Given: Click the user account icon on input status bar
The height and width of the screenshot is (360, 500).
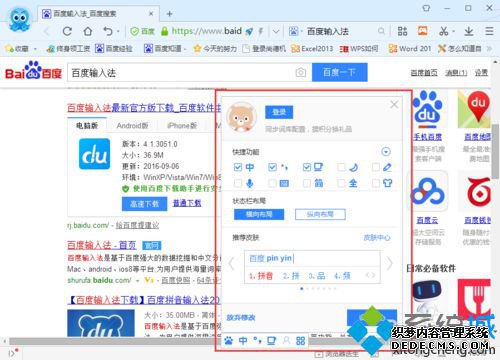Looking at the screenshot, I should pyautogui.click(x=286, y=340).
